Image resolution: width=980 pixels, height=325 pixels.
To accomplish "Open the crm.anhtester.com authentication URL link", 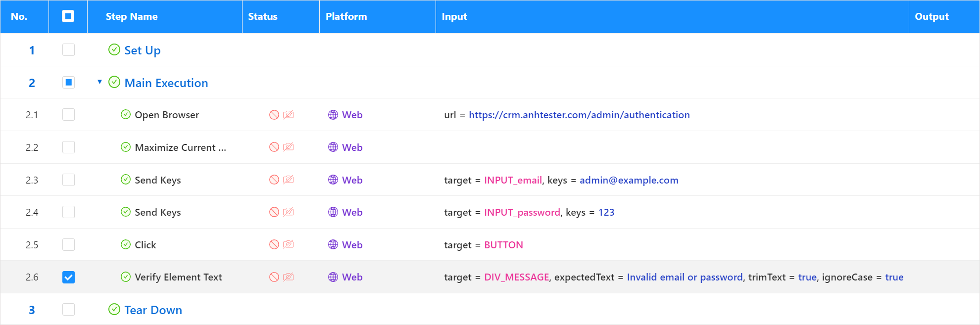I will 579,115.
